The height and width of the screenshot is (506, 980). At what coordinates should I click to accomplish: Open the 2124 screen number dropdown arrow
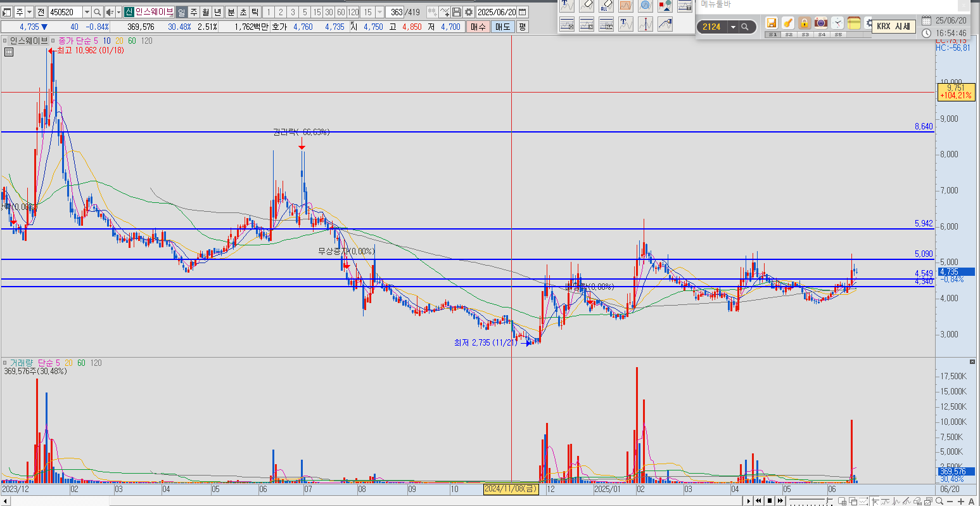click(733, 27)
